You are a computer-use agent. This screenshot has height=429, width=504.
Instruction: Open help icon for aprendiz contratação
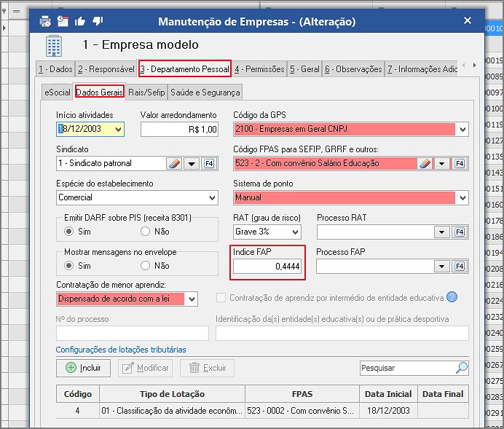tap(452, 297)
